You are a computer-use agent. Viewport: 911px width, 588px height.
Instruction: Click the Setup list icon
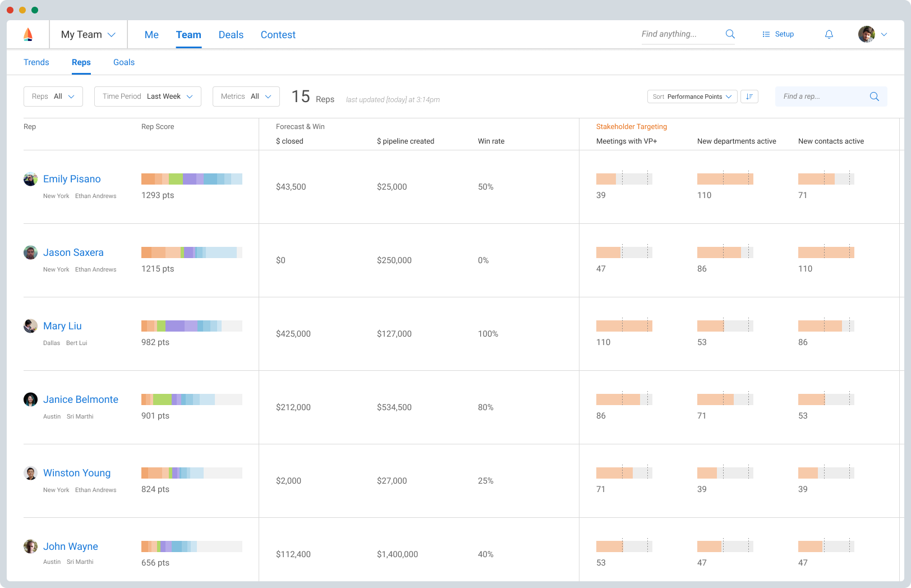766,35
